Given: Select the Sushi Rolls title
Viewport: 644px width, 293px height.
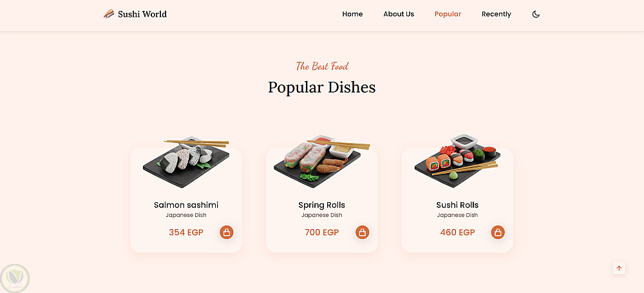Looking at the screenshot, I should (x=457, y=205).
